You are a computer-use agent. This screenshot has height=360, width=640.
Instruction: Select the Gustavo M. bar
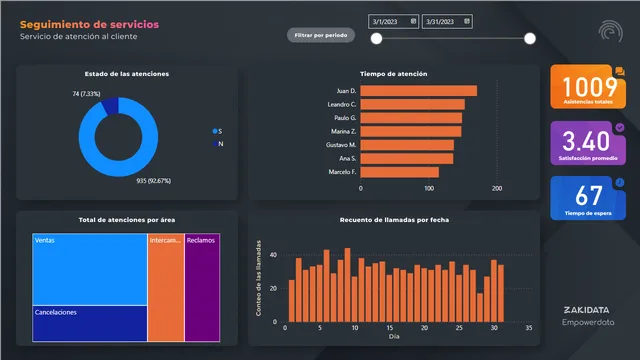407,145
